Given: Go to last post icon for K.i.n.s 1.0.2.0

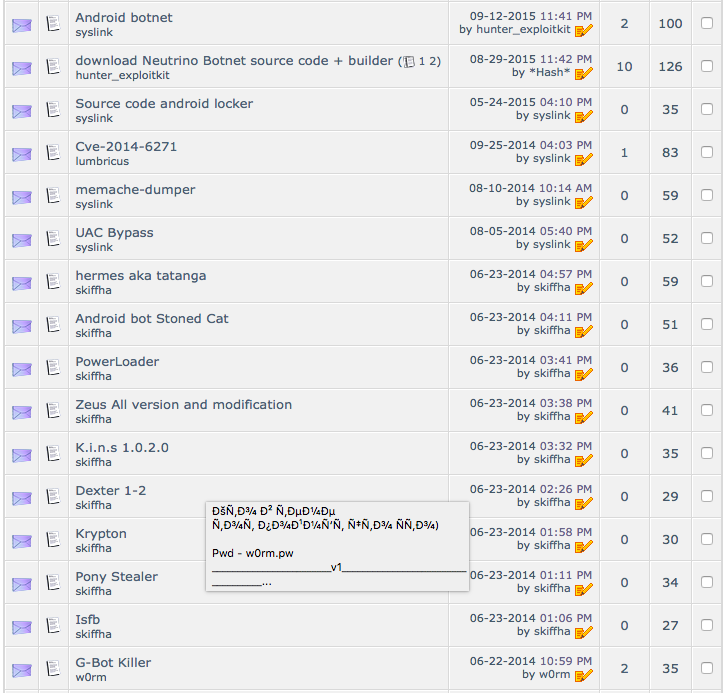Looking at the screenshot, I should 584,460.
